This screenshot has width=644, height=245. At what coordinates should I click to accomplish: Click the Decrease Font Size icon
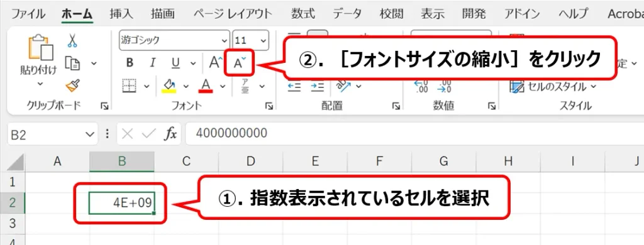pyautogui.click(x=240, y=63)
